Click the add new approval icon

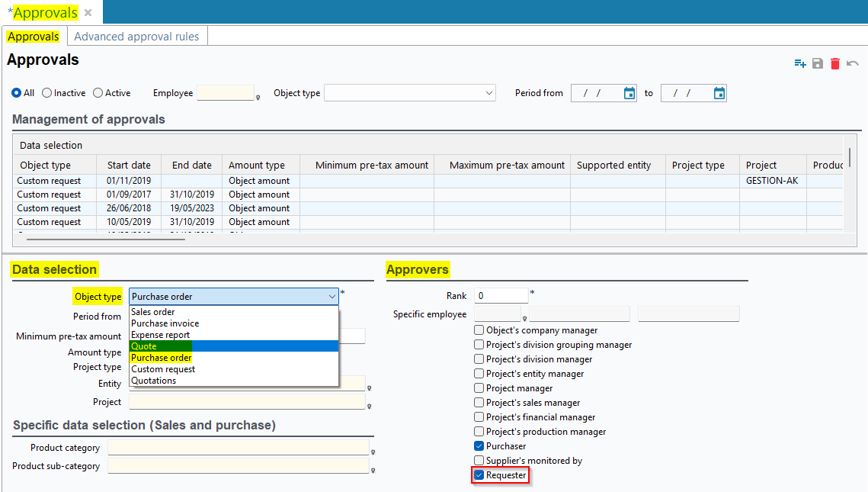point(799,63)
